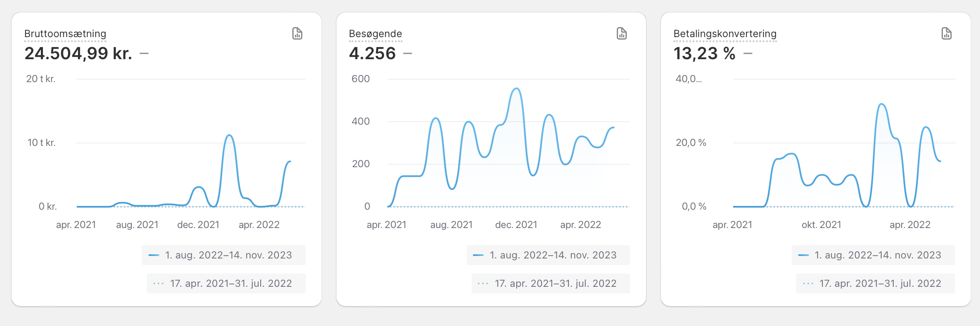Open the Bruttoomsætning report icon

[x=297, y=33]
